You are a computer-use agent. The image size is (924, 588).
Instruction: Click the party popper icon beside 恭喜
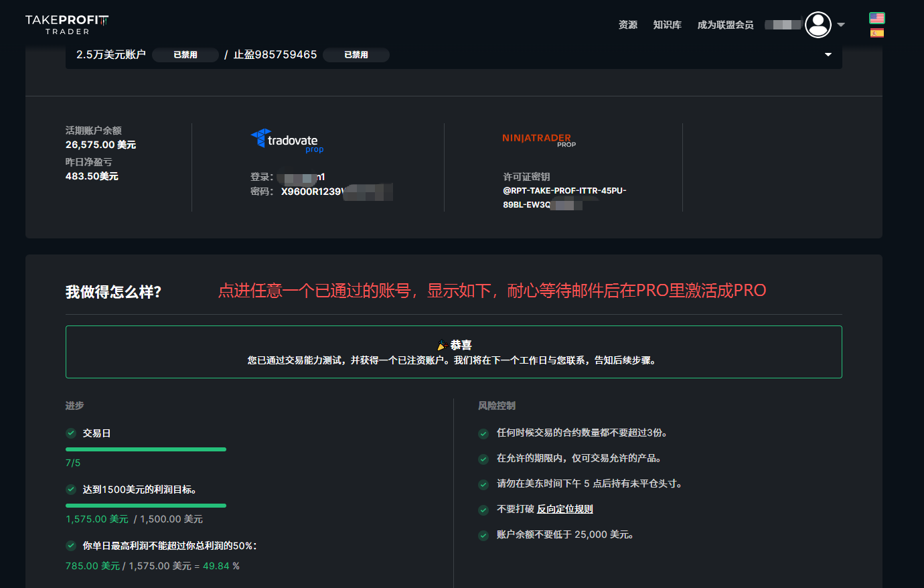(442, 346)
